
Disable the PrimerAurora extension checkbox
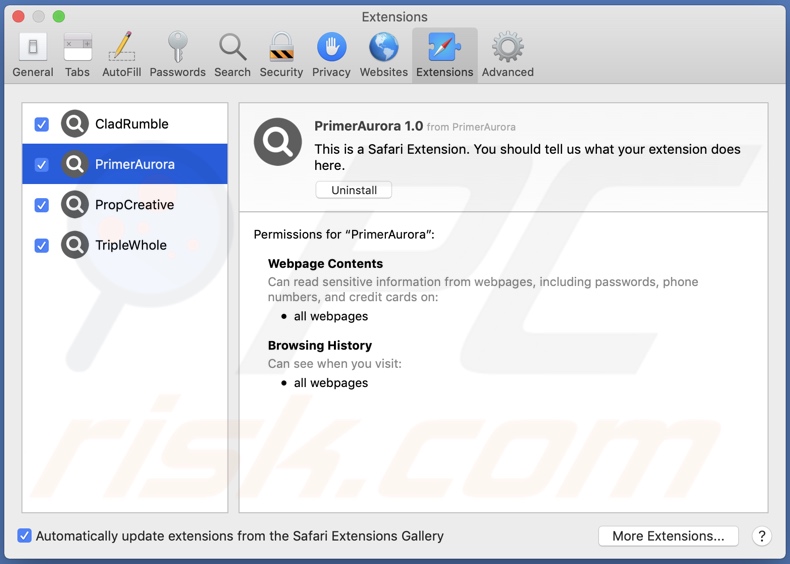42,164
